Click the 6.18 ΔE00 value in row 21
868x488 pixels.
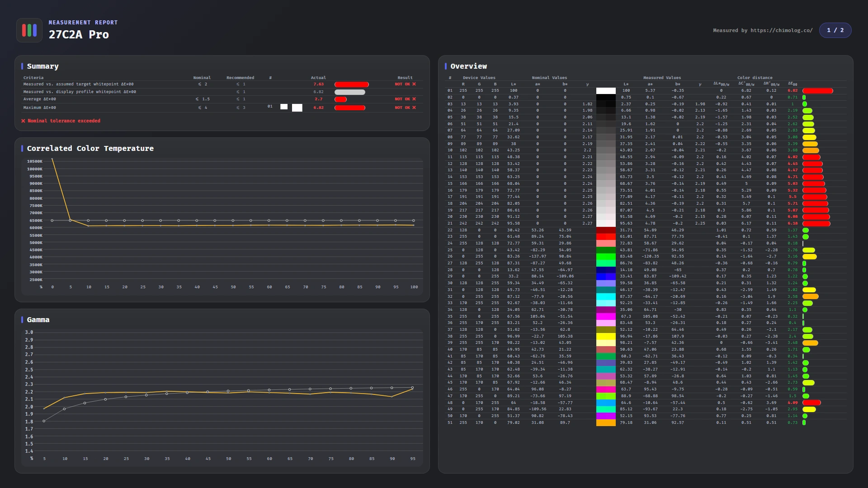click(793, 224)
